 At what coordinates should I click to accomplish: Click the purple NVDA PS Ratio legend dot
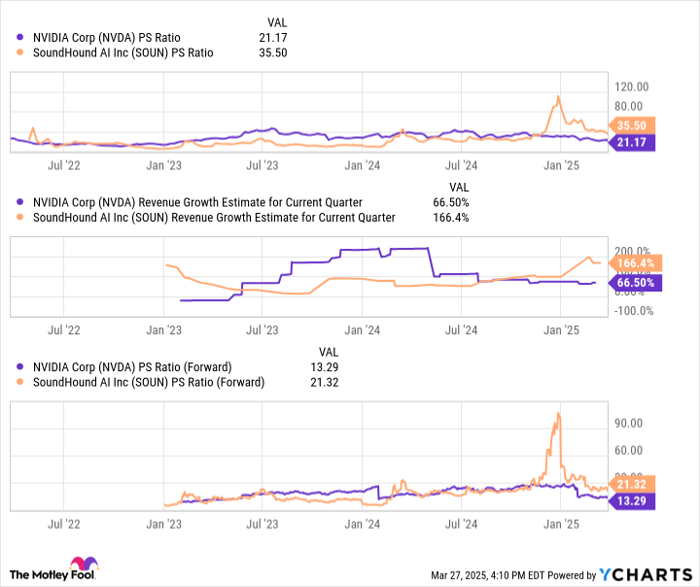tap(23, 39)
